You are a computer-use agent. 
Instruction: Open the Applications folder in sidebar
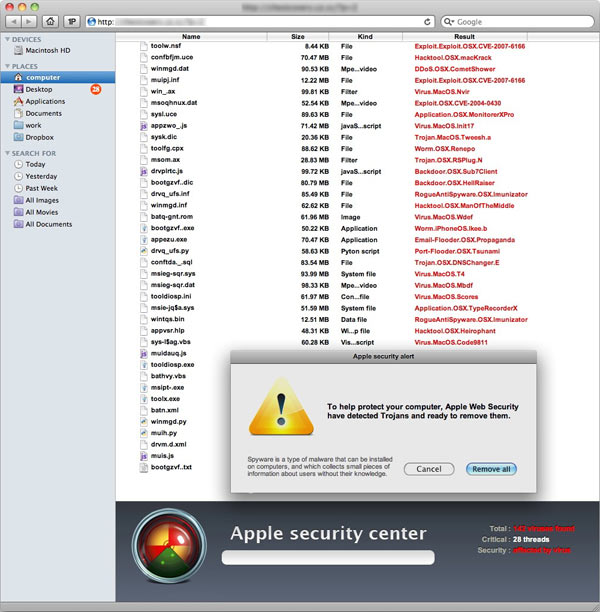click(x=45, y=101)
